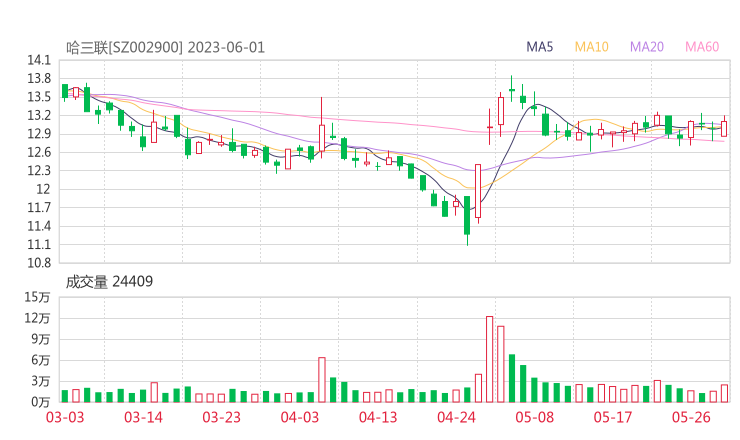Click the 04-24 date axis label
The height and width of the screenshot is (440, 740).
(456, 417)
